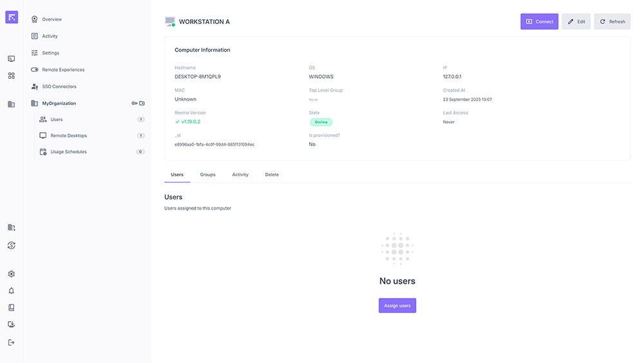The image size is (644, 363).
Task: Click the Assign users button
Action: (x=397, y=306)
